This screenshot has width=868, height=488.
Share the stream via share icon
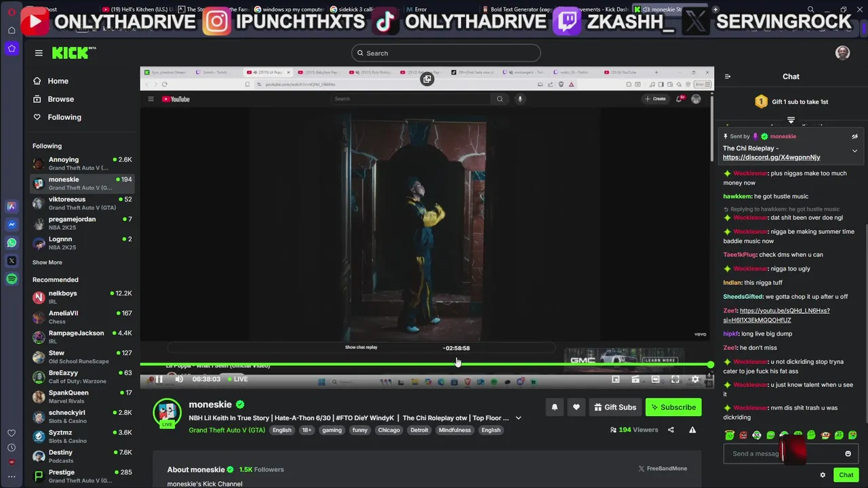click(x=671, y=430)
